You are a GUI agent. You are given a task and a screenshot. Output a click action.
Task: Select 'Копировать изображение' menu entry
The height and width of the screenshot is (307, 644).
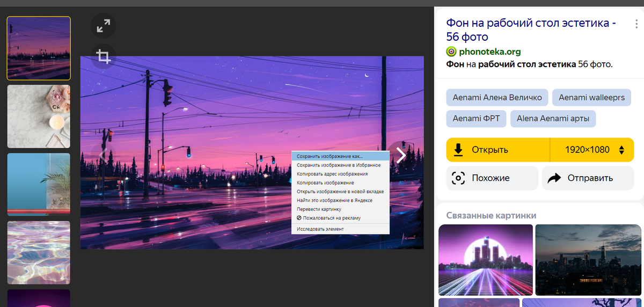pos(340,183)
